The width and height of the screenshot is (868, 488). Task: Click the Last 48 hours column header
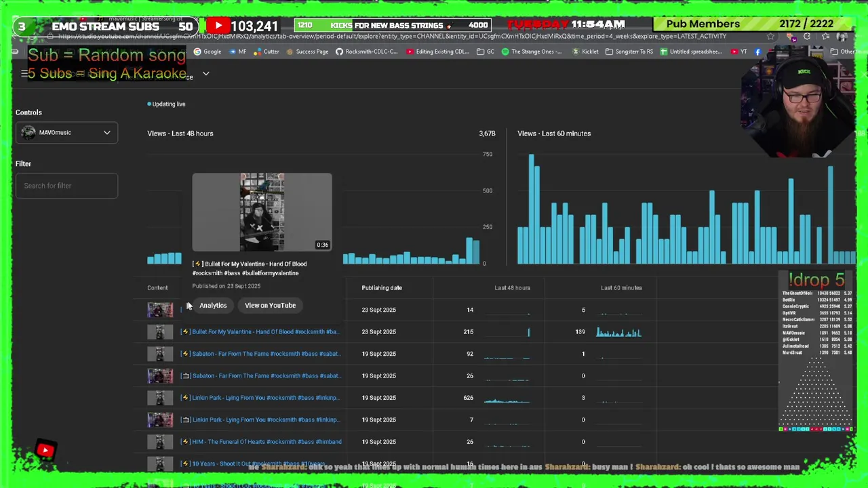(x=512, y=288)
